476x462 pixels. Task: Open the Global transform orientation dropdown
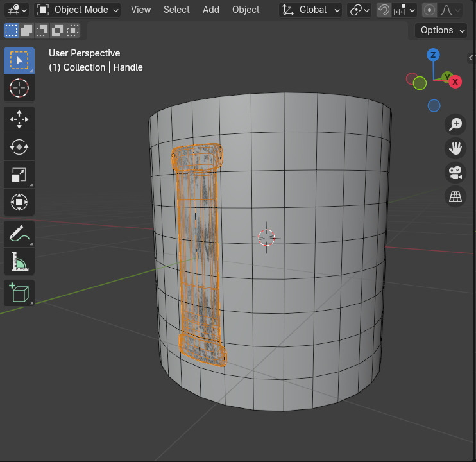(310, 10)
